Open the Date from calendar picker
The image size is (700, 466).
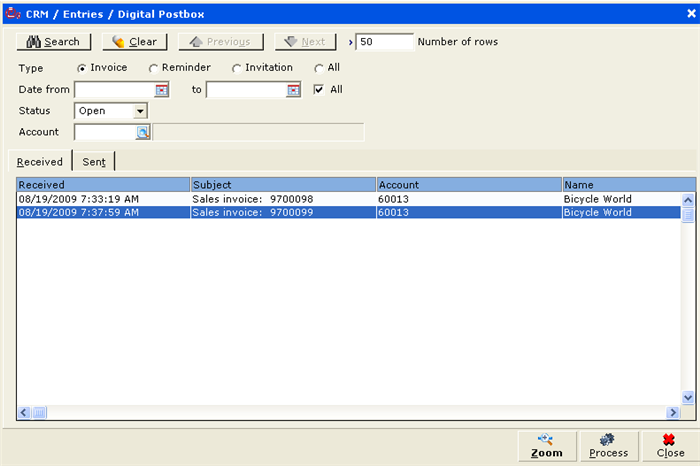click(162, 90)
